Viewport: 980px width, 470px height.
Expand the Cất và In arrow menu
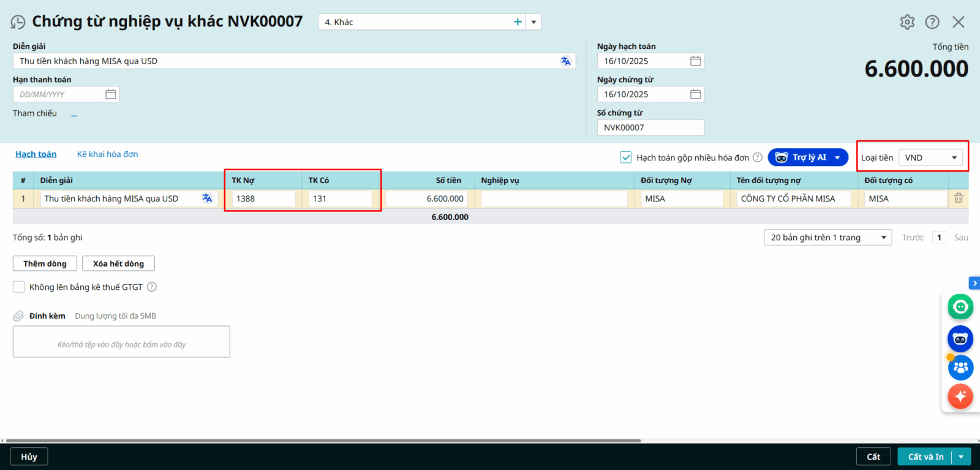tap(961, 457)
